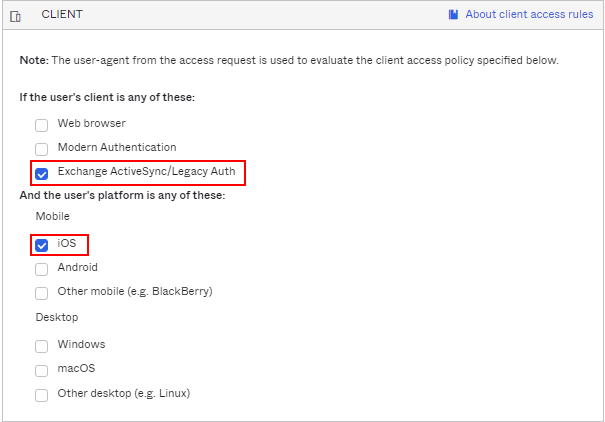Check the Other mobile (e.g. BlackBerry) checkbox

tap(42, 293)
